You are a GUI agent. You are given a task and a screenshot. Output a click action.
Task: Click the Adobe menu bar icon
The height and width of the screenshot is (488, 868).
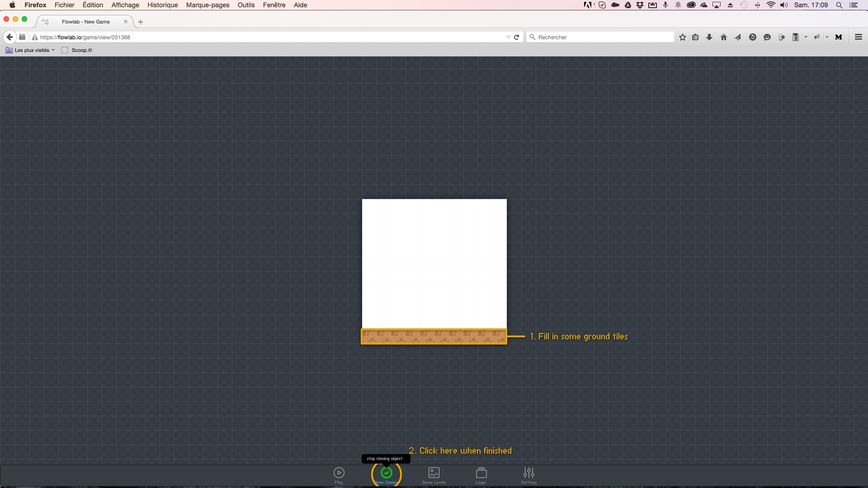[x=589, y=5]
